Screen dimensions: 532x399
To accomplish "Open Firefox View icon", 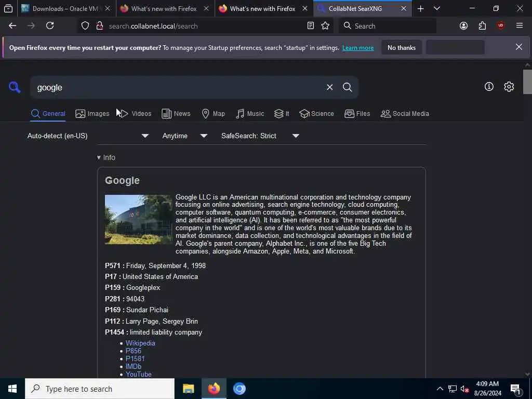I will click(8, 8).
